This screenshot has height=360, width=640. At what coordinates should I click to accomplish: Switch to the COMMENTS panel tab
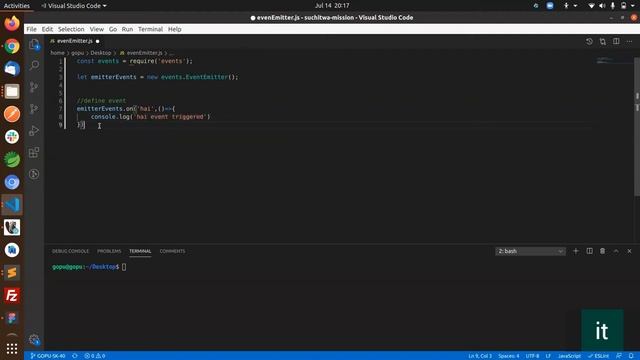point(172,251)
